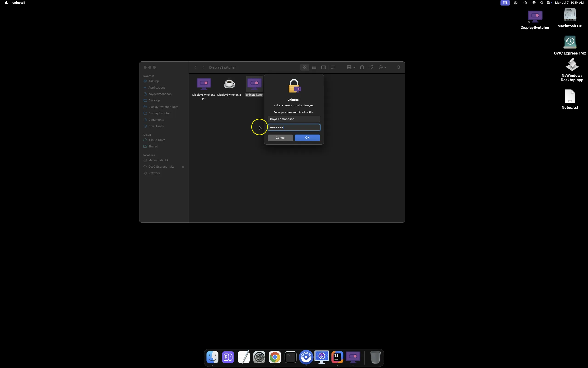
Task: Open Terminal from the Dock
Action: coord(290,357)
